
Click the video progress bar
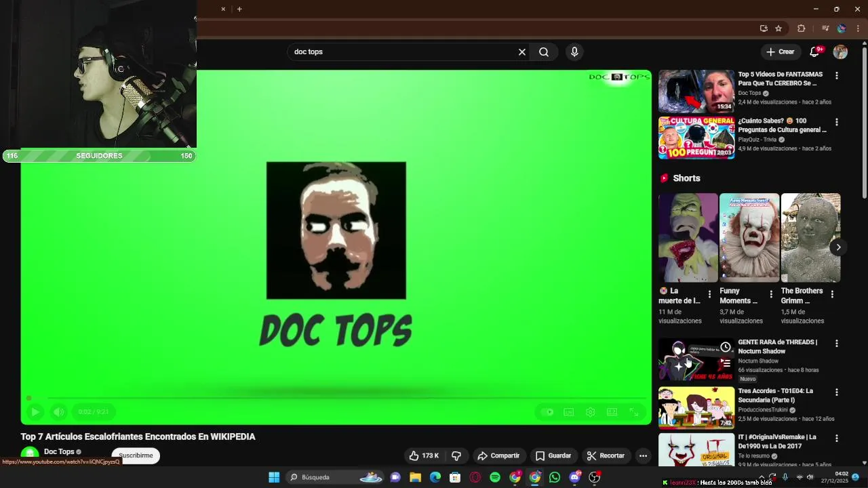[336, 399]
